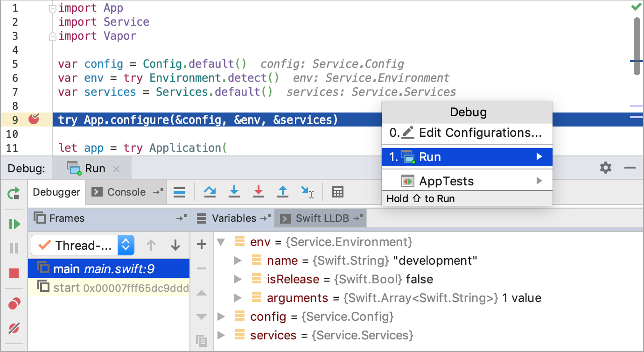644x352 pixels.
Task: Click the green inspection checkmark
Action: click(636, 7)
